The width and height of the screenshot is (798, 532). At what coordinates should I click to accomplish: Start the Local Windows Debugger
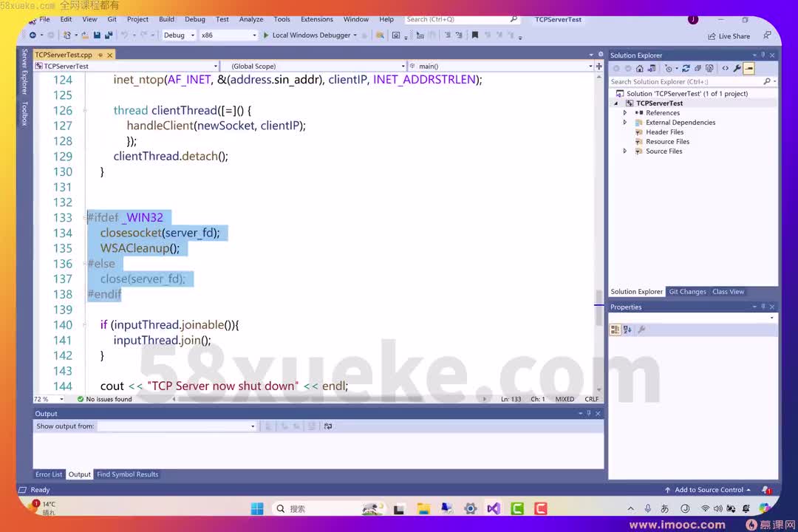coord(307,35)
